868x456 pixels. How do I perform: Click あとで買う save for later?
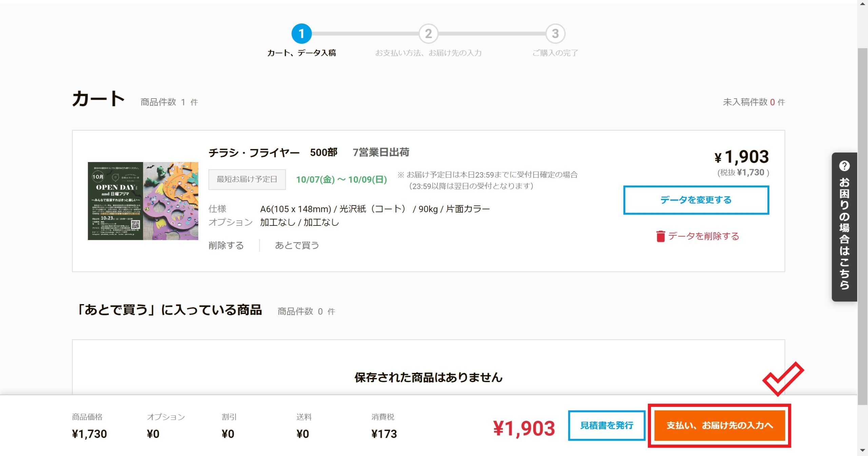pos(297,245)
